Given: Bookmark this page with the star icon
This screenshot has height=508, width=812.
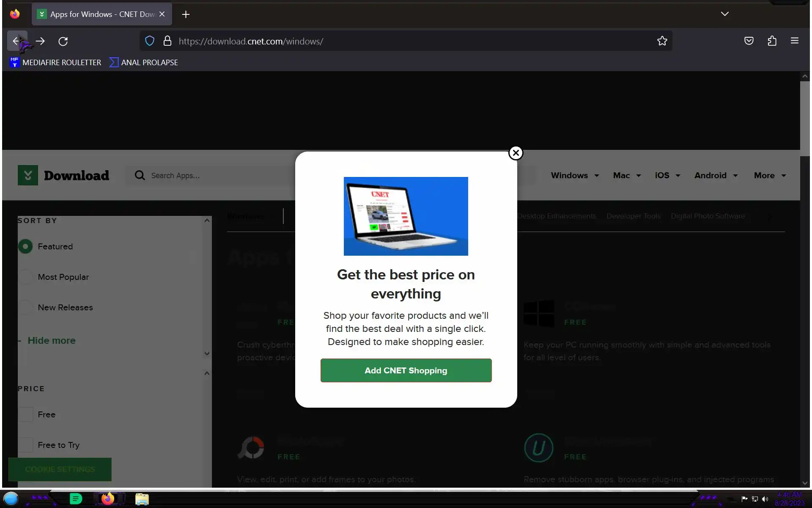Looking at the screenshot, I should (x=662, y=41).
